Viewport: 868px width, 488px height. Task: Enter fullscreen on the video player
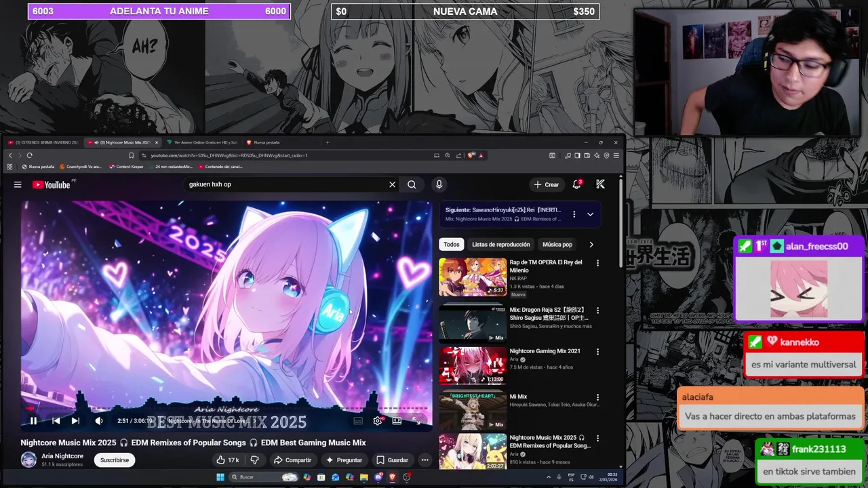pos(416,421)
